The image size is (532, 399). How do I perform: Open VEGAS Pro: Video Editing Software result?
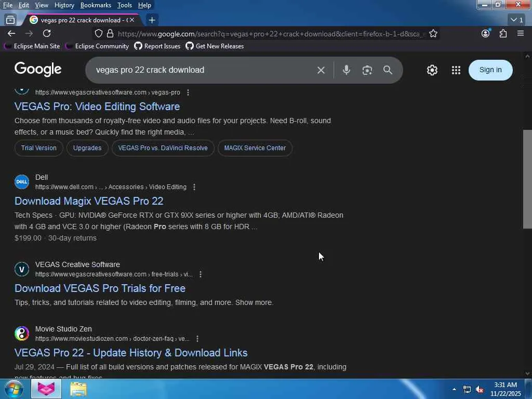click(x=97, y=107)
